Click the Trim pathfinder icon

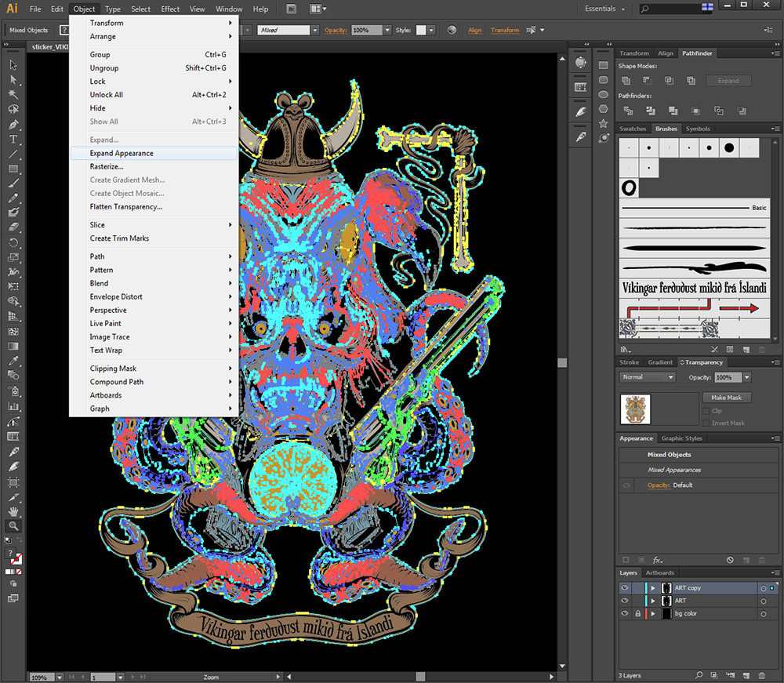point(651,111)
